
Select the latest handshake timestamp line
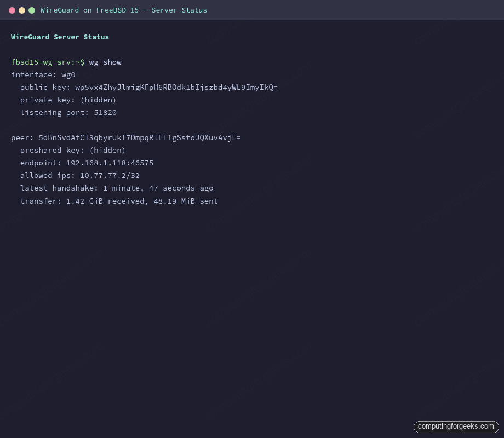(117, 188)
